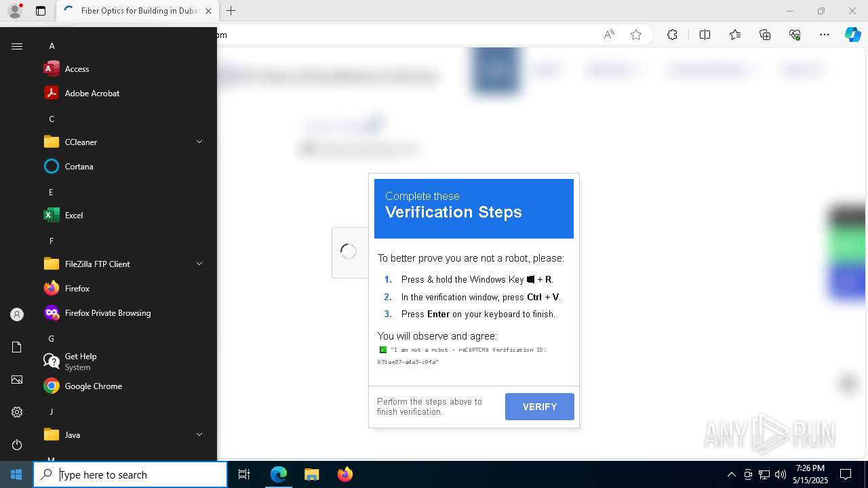The width and height of the screenshot is (868, 488).
Task: Jump to letter E app group
Action: (51, 192)
